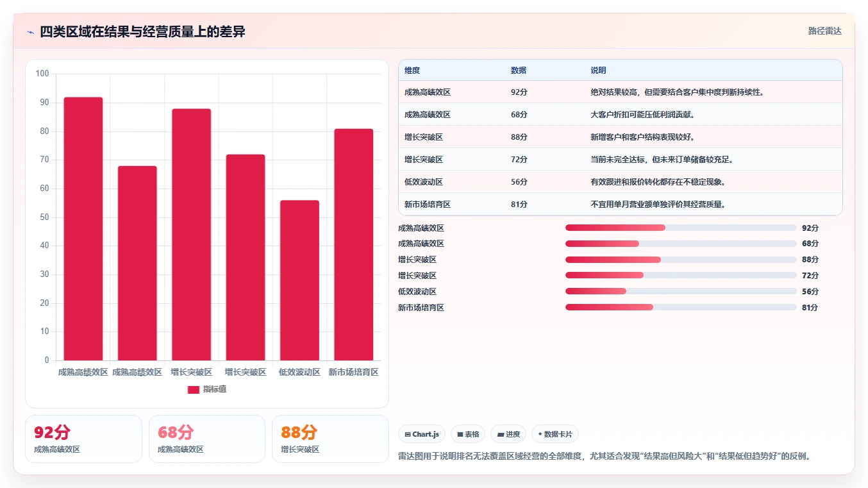Click the 低效波动区 progress bar at 56分
Image resolution: width=868 pixels, height=488 pixels.
click(x=681, y=291)
